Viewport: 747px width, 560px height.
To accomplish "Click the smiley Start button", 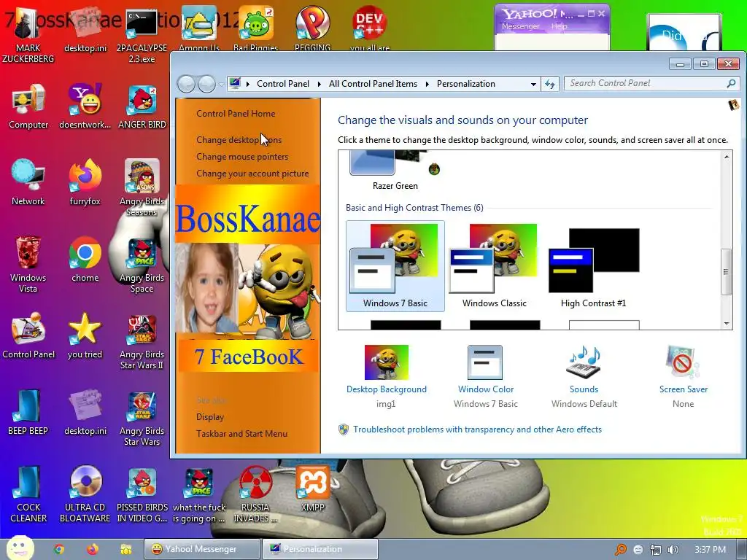I will click(x=20, y=548).
